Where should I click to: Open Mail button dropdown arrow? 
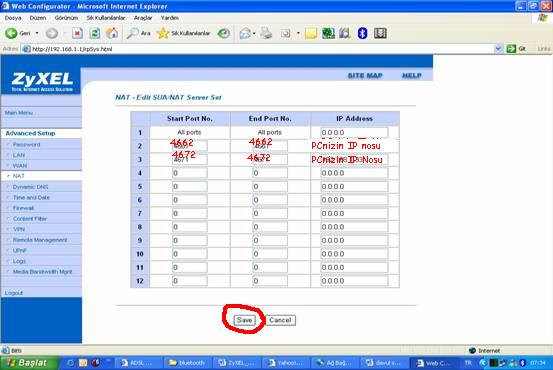(x=254, y=34)
